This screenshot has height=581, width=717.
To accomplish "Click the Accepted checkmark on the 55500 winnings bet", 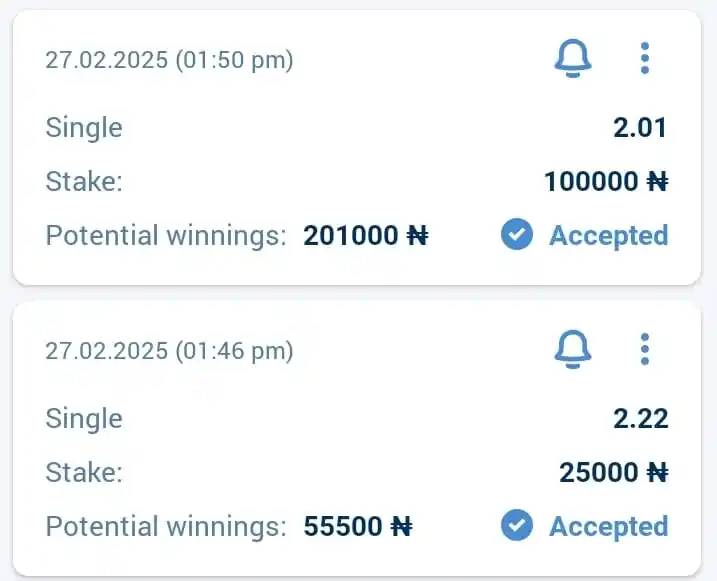I will click(x=517, y=525).
